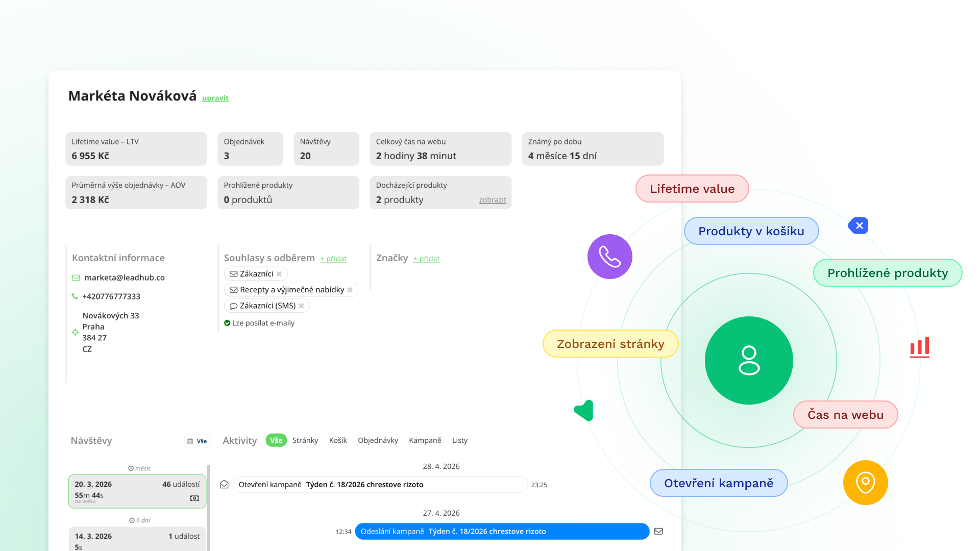
Task: Click the green user profile circle
Action: click(x=749, y=361)
